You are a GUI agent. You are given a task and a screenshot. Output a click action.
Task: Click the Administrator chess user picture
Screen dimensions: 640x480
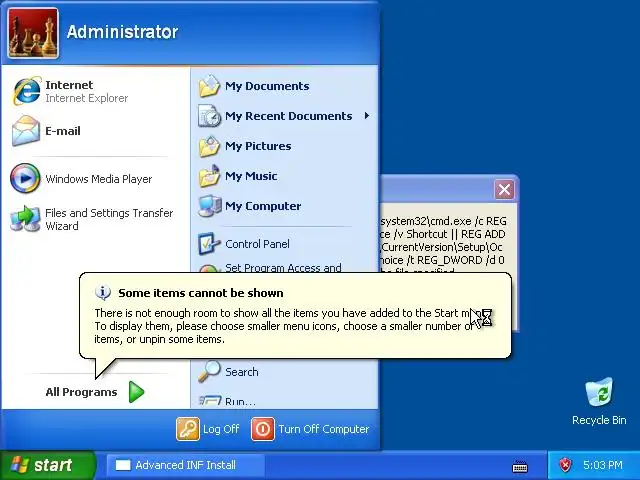(x=33, y=33)
